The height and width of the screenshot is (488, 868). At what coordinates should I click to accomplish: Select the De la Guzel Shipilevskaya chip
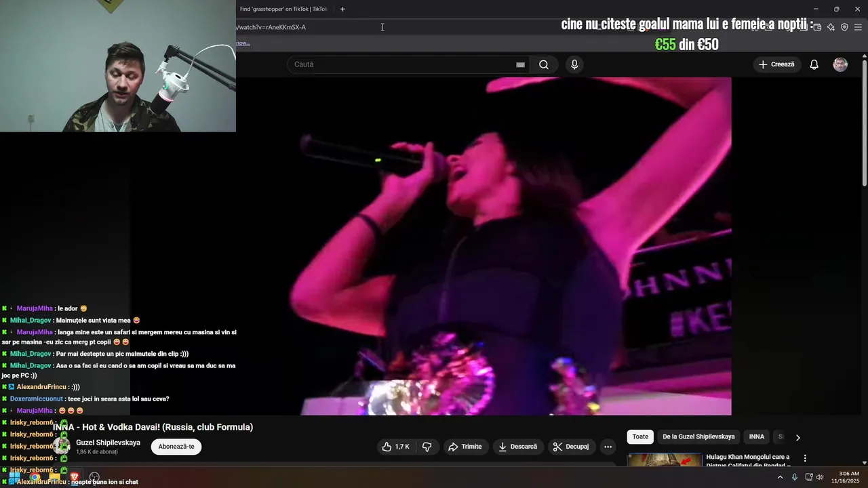tap(698, 437)
